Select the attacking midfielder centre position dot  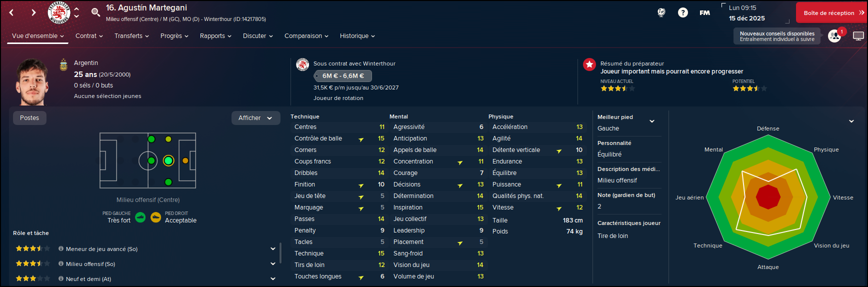point(168,160)
